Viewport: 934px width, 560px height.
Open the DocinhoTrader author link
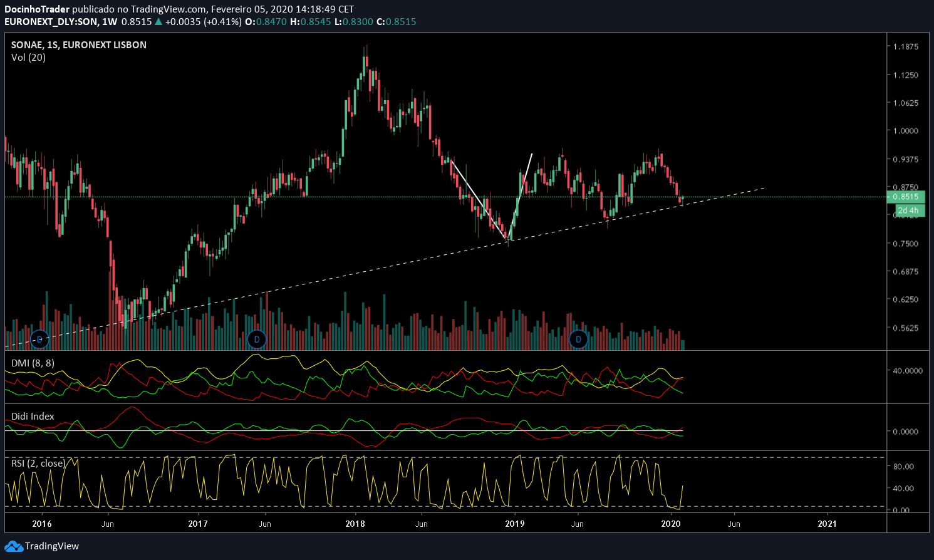(37, 9)
